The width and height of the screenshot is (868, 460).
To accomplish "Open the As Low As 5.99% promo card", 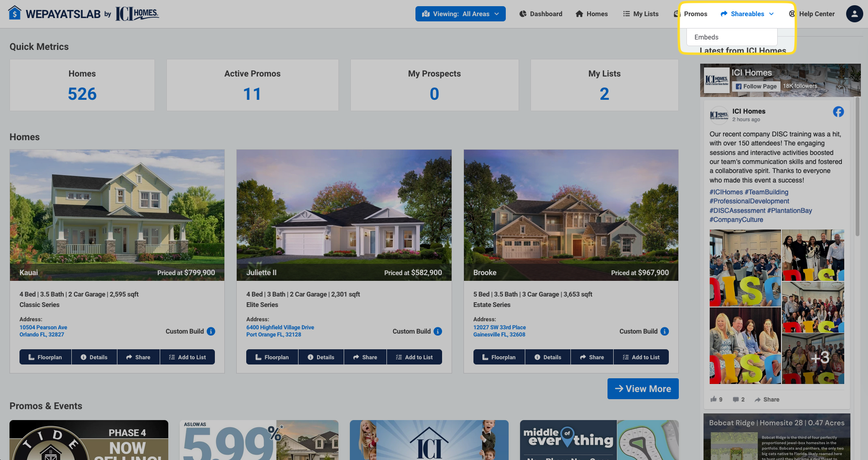I will [259, 440].
